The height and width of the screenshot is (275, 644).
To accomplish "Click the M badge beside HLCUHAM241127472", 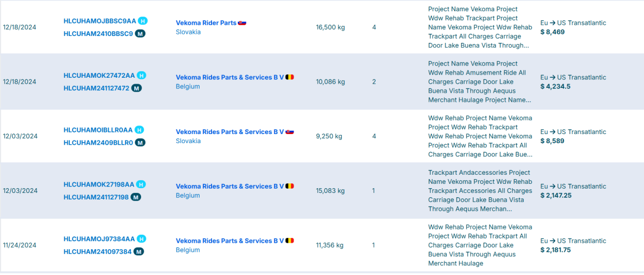I will click(x=136, y=88).
